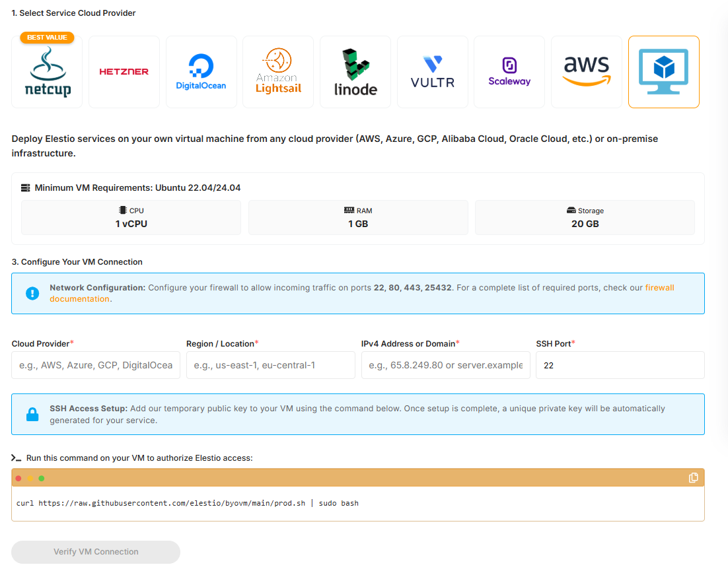The height and width of the screenshot is (573, 728).
Task: Click the copy command icon
Action: coord(692,477)
